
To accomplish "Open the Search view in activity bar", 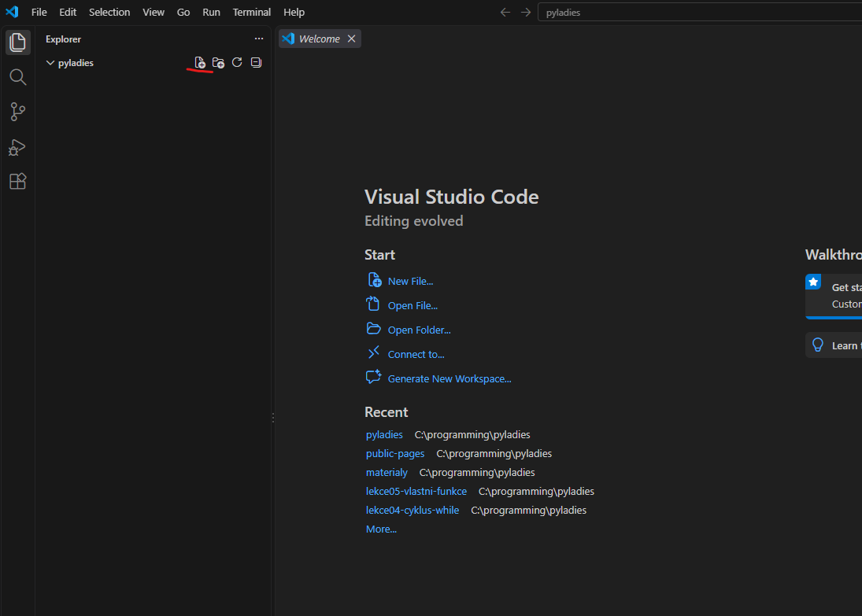I will tap(17, 77).
